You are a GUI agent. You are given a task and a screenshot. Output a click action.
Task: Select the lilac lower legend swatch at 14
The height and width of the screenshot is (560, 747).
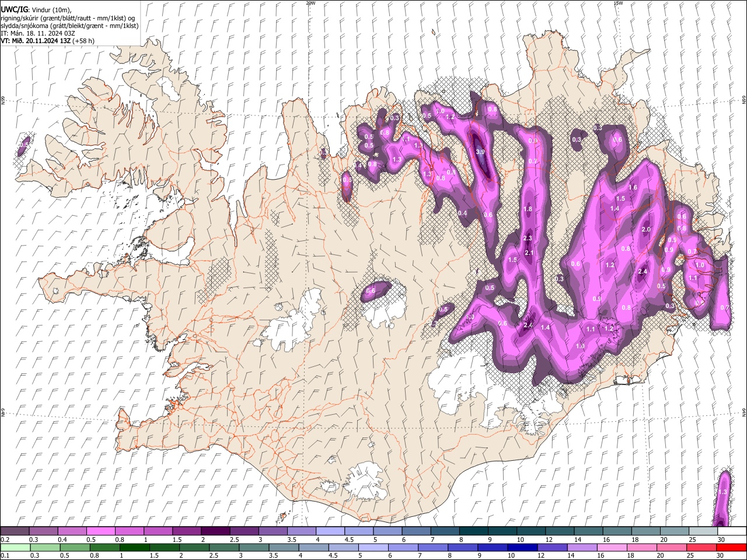581,547
